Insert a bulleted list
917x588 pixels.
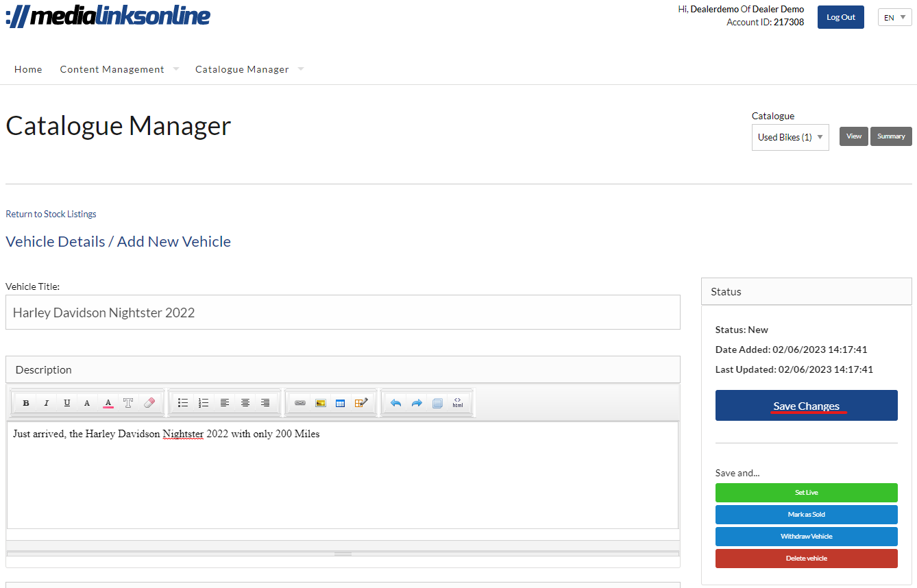coord(183,403)
